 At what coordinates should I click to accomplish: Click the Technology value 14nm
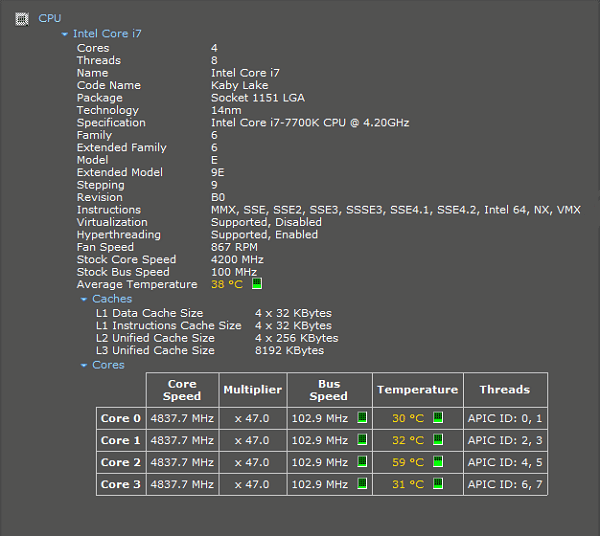(x=226, y=110)
